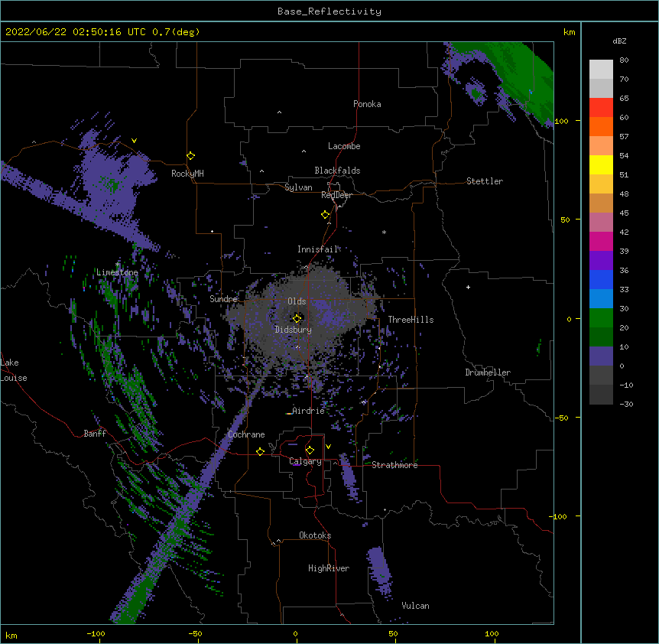Screen dimensions: 659x644
Task: Select the Sundre town label
Action: point(223,299)
